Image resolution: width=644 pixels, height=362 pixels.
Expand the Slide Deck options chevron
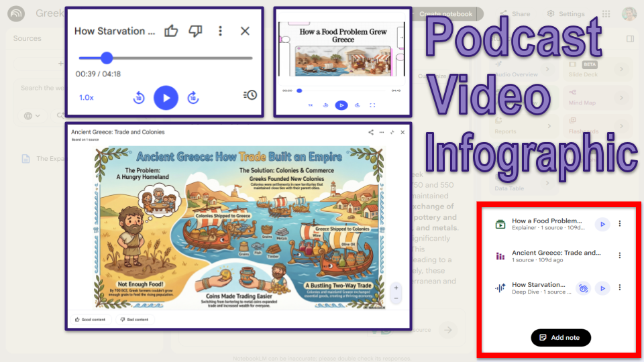[621, 69]
